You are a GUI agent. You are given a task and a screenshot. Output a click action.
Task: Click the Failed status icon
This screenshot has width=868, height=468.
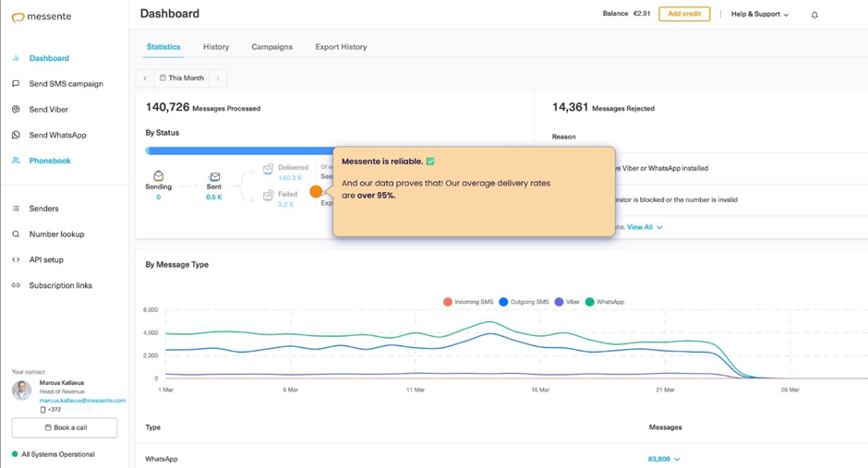(x=268, y=195)
